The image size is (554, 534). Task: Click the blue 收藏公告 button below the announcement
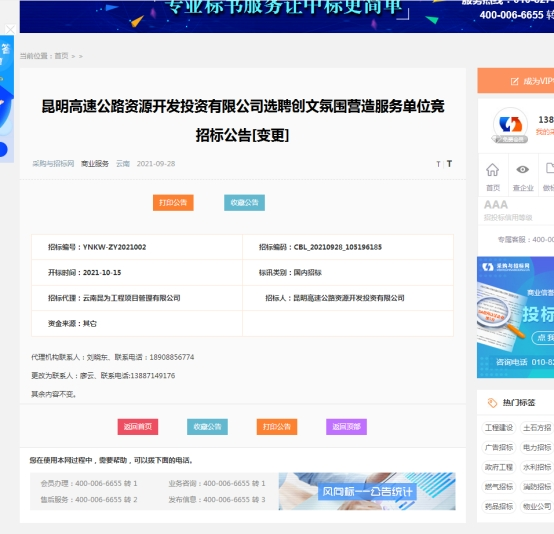click(207, 427)
